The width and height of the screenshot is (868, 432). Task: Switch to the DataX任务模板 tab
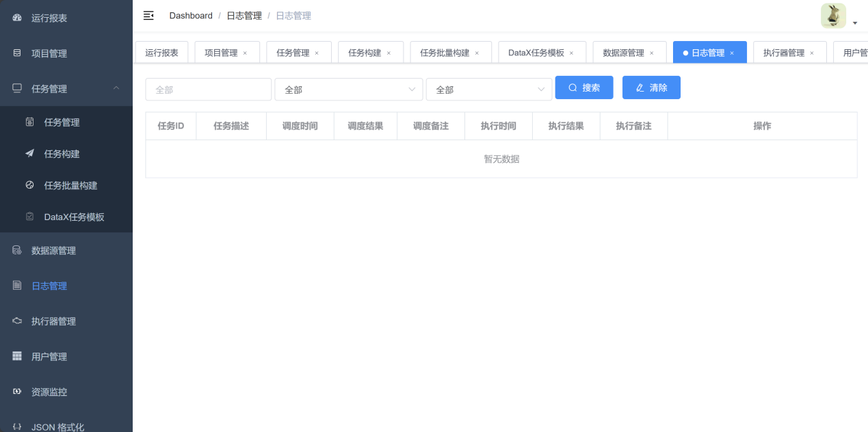click(536, 53)
